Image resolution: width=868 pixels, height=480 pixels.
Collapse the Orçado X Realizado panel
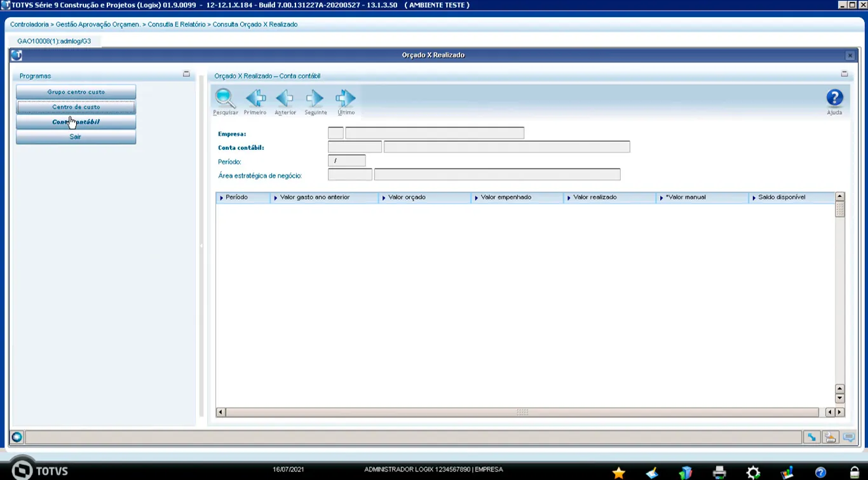click(844, 74)
